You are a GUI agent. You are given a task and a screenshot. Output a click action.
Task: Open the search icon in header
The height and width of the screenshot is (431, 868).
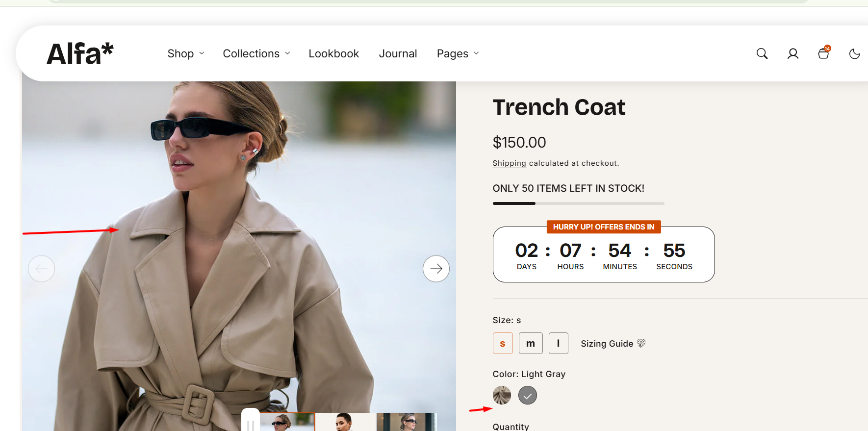coord(762,53)
